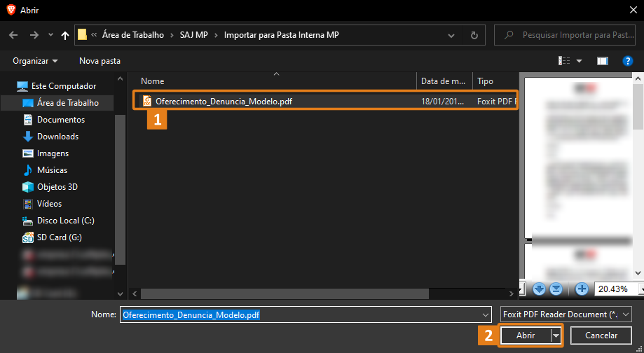Click Nova pasta in the toolbar
This screenshot has width=644, height=353.
click(100, 61)
